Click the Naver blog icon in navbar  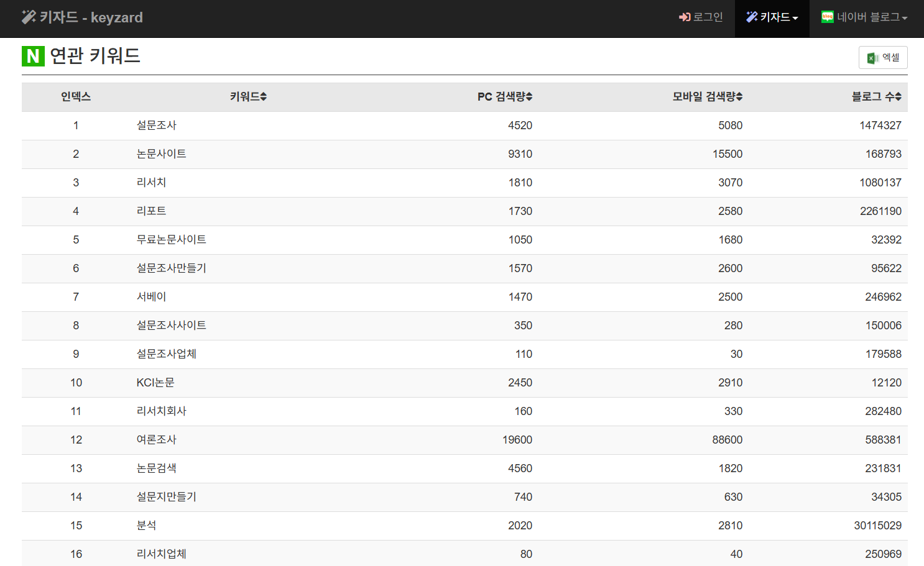(x=827, y=17)
